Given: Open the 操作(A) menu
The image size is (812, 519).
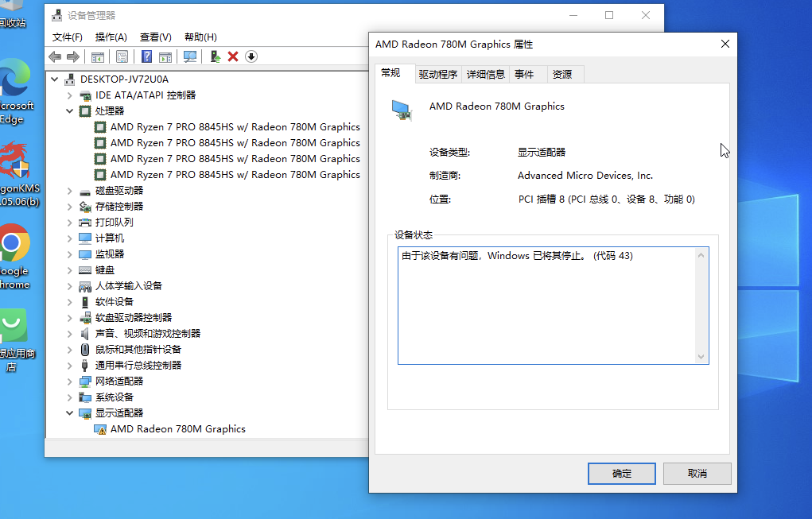Looking at the screenshot, I should pos(111,37).
